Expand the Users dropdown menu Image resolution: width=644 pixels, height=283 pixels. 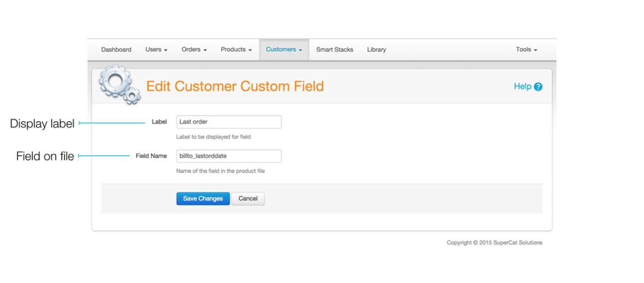(x=156, y=50)
